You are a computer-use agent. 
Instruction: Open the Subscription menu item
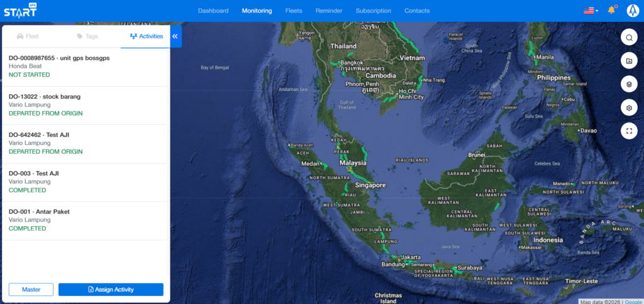[x=373, y=11]
